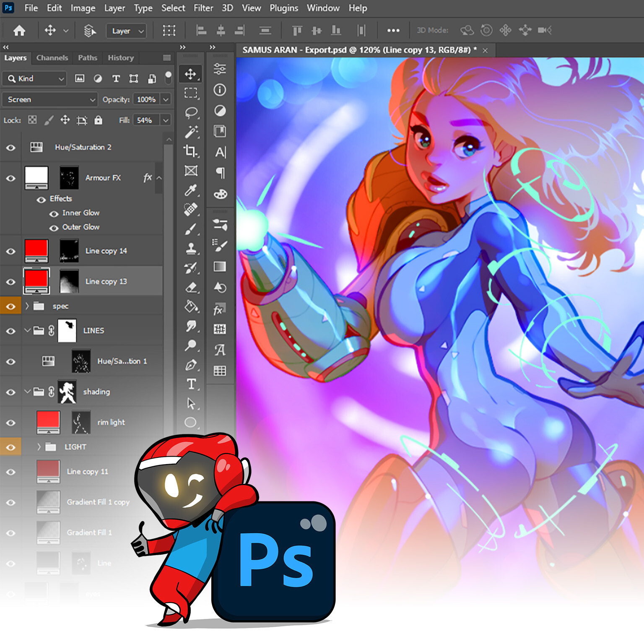Viewport: 644px width, 644px height.
Task: Click the red Line copy 14 color thumbnail
Action: click(x=36, y=251)
